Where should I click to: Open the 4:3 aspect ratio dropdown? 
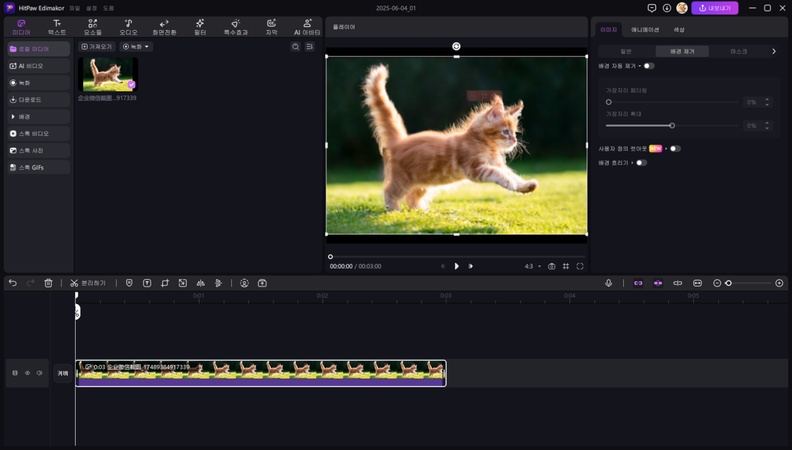[x=532, y=266]
